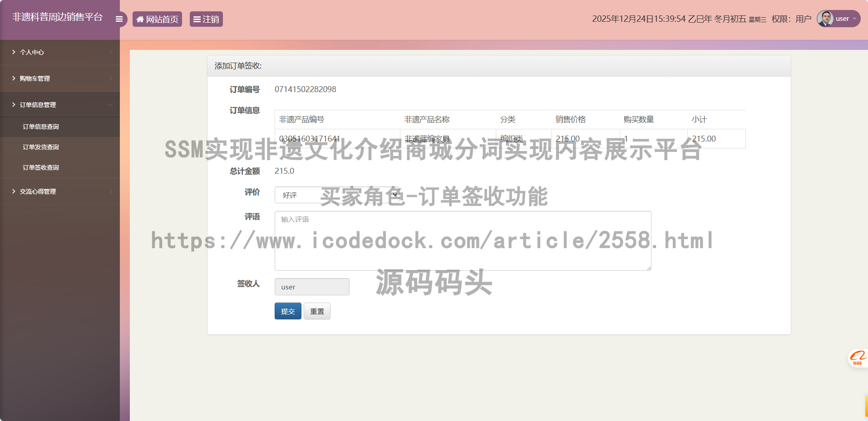Open 订单信息查询 submenu item
This screenshot has height=421, width=868.
point(41,127)
